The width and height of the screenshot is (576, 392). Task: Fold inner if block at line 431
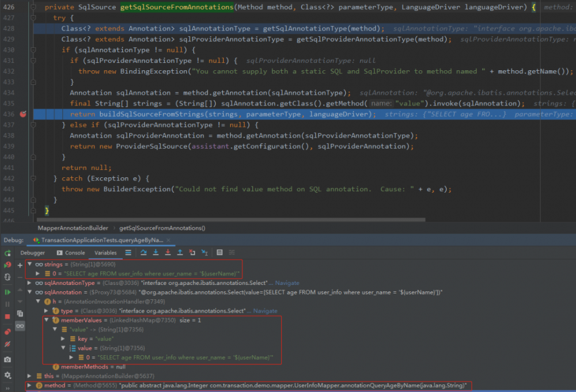pos(33,60)
